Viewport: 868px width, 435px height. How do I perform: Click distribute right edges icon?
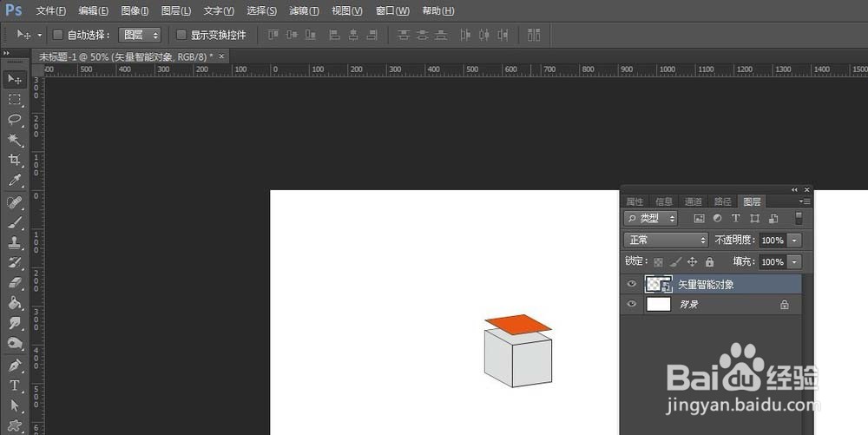503,35
